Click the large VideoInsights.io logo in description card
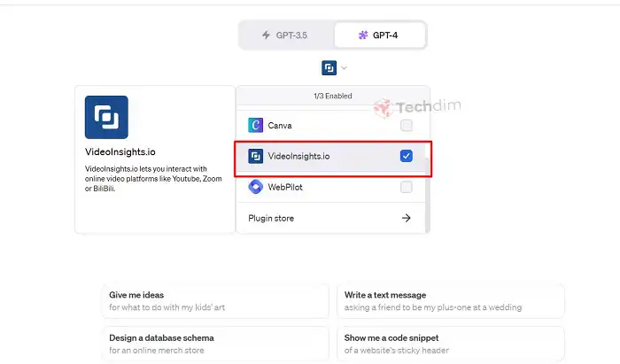 click(x=106, y=117)
